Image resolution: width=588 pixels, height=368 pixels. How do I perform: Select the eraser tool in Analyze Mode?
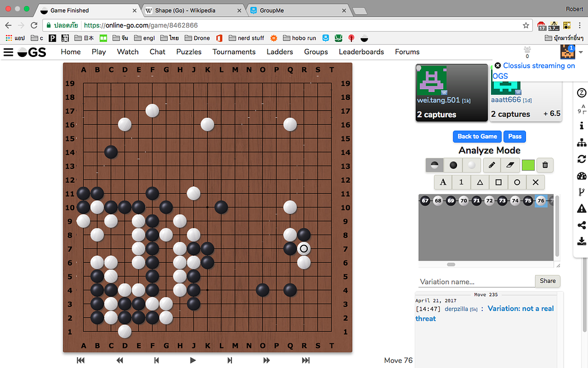(509, 165)
